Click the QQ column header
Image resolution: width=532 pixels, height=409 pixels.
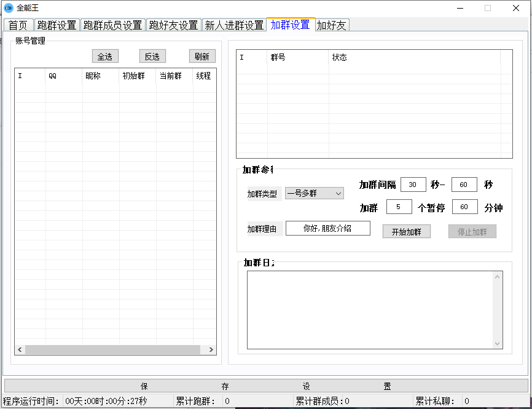coord(64,76)
